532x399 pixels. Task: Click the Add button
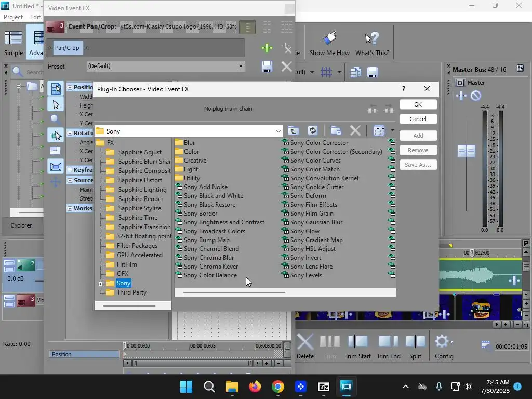(418, 136)
